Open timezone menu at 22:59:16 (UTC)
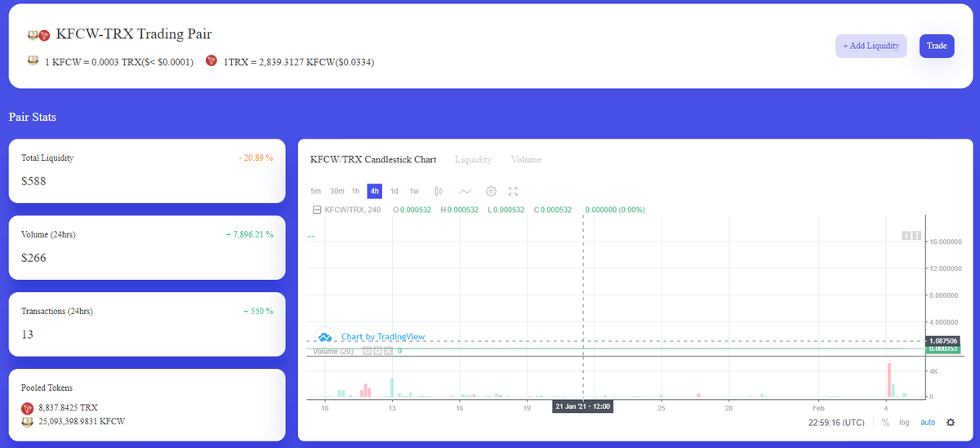Viewport: 980px width, 448px height. pyautogui.click(x=836, y=422)
